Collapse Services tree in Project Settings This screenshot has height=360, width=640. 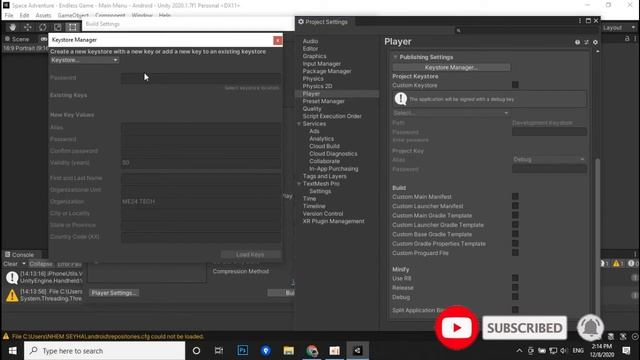[299, 124]
